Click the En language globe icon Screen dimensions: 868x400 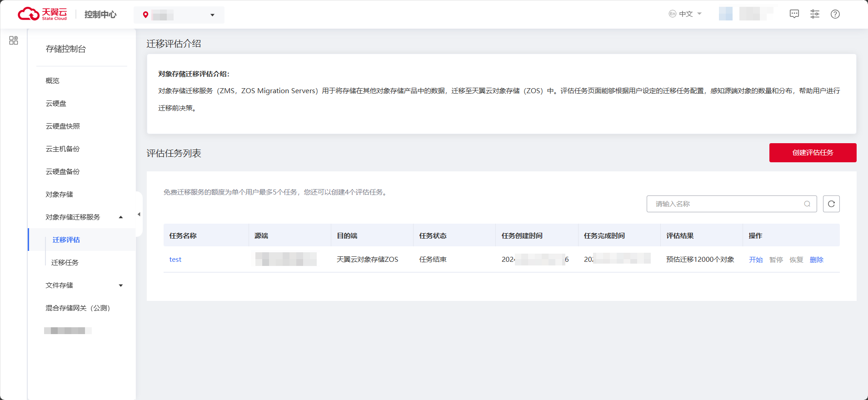coord(673,14)
